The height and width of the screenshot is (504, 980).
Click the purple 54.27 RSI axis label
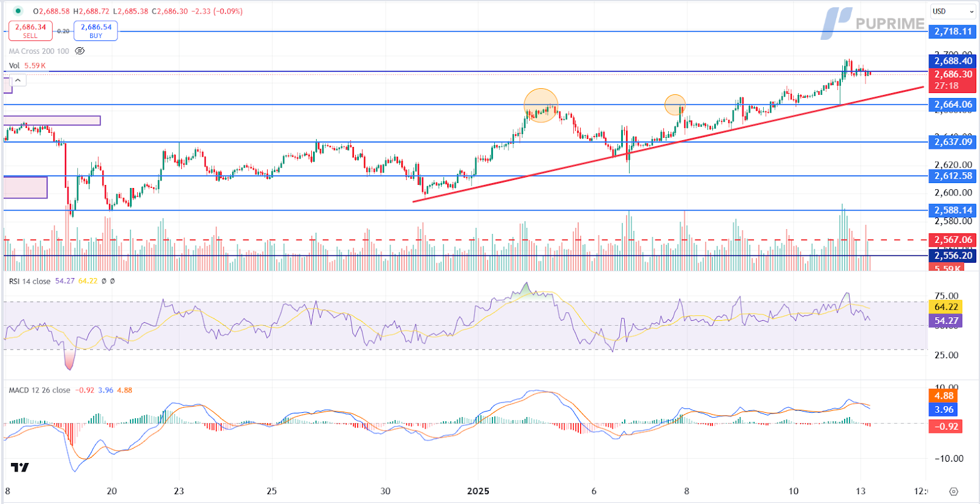[946, 320]
